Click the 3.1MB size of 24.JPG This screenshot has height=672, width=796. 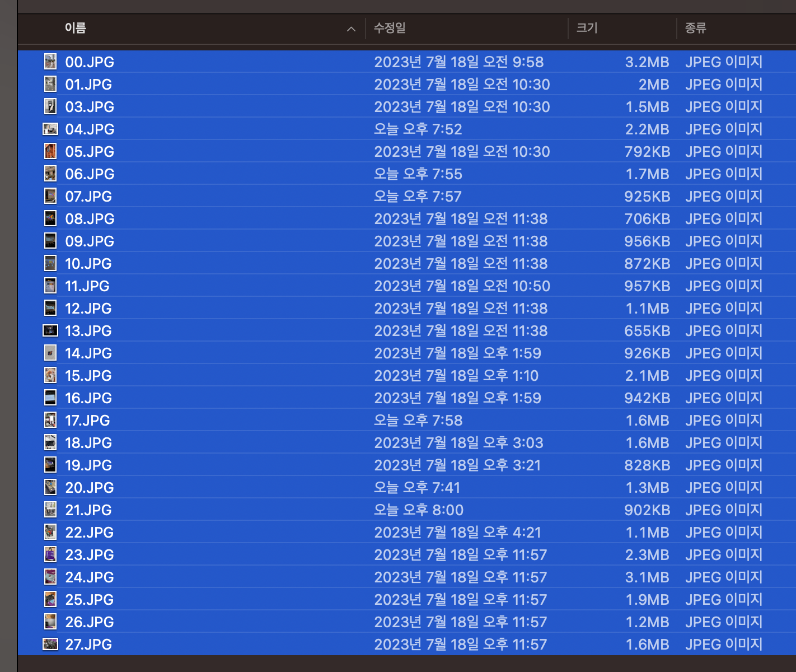coord(647,577)
